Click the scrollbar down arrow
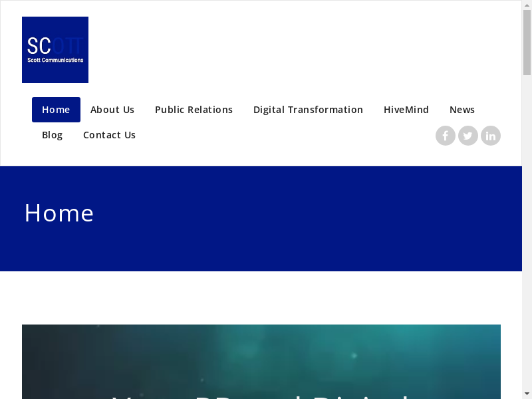The width and height of the screenshot is (532, 399). click(527, 394)
